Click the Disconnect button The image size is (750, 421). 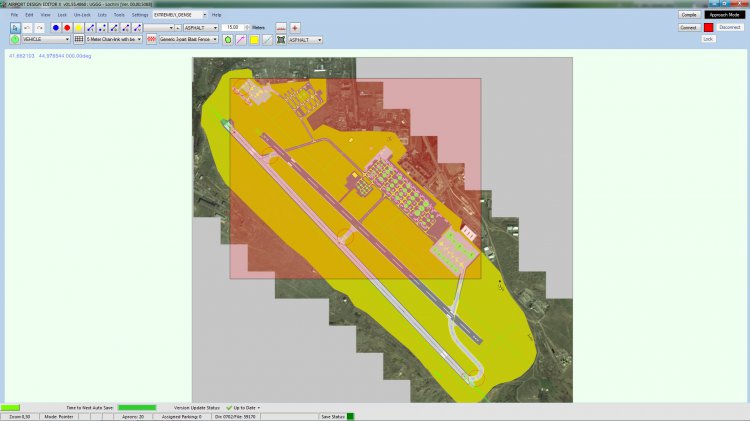click(x=730, y=28)
